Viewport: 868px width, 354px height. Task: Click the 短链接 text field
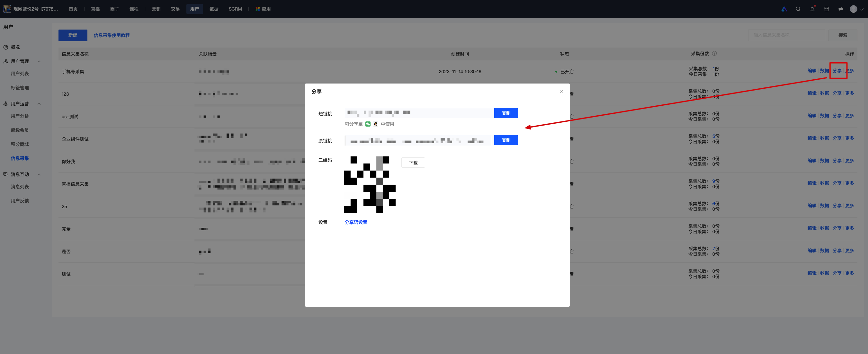click(x=419, y=113)
